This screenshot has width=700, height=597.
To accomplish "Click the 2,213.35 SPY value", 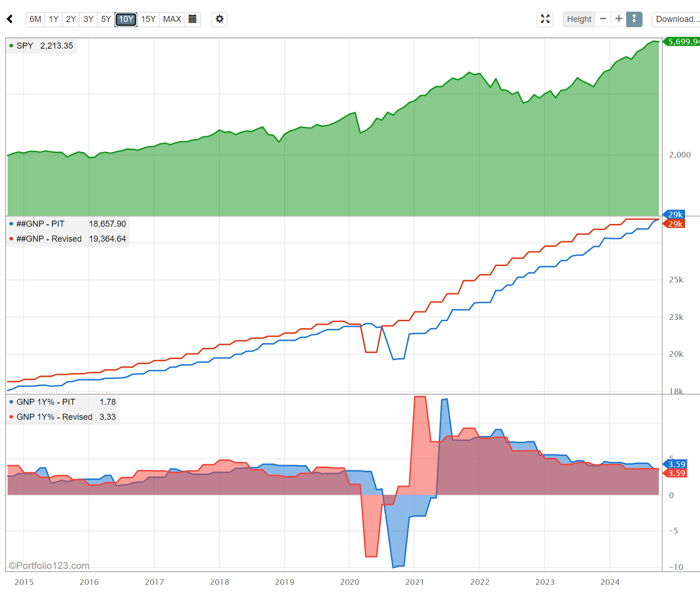I will pyautogui.click(x=57, y=46).
